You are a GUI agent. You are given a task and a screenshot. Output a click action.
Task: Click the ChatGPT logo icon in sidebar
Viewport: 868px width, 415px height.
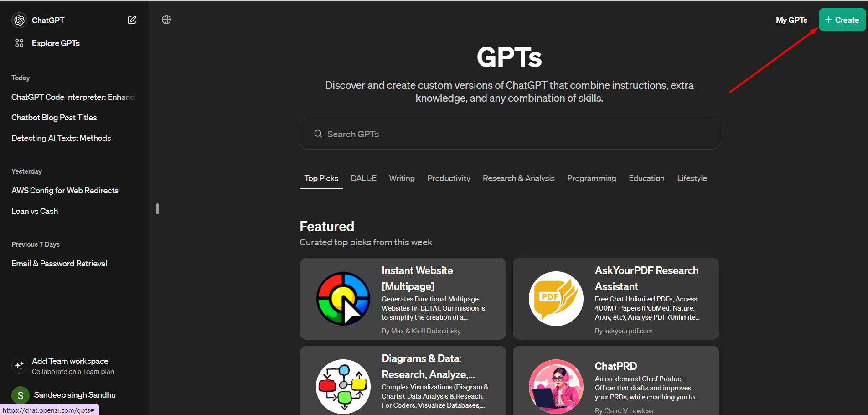(19, 20)
